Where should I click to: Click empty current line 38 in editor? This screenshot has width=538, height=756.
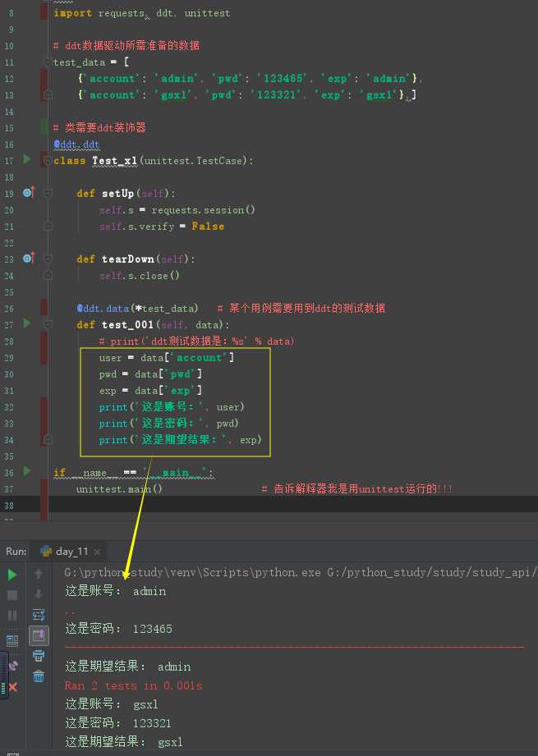293,505
